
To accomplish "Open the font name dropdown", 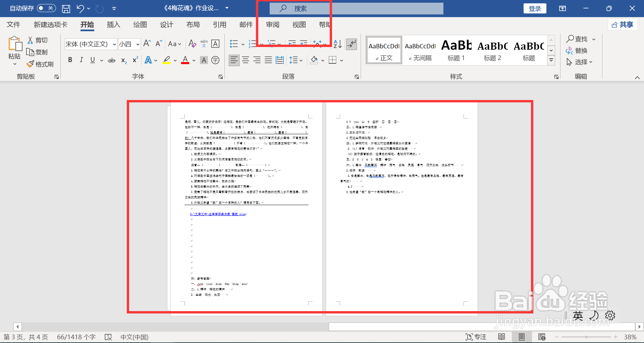I will coord(114,44).
